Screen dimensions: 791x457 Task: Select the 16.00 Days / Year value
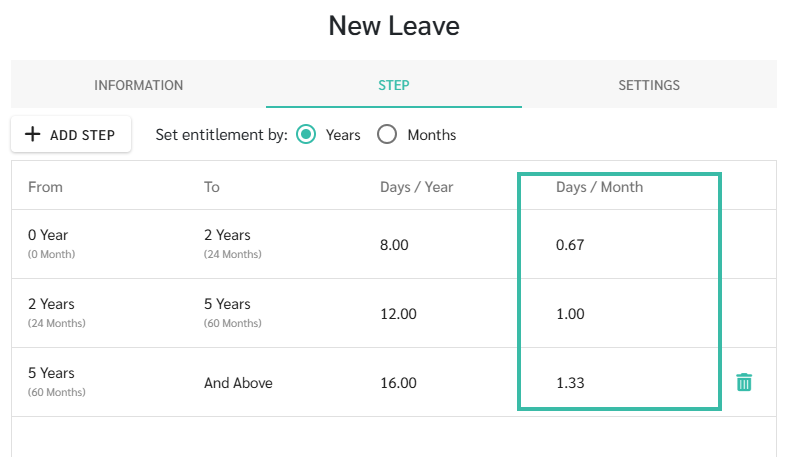point(398,383)
